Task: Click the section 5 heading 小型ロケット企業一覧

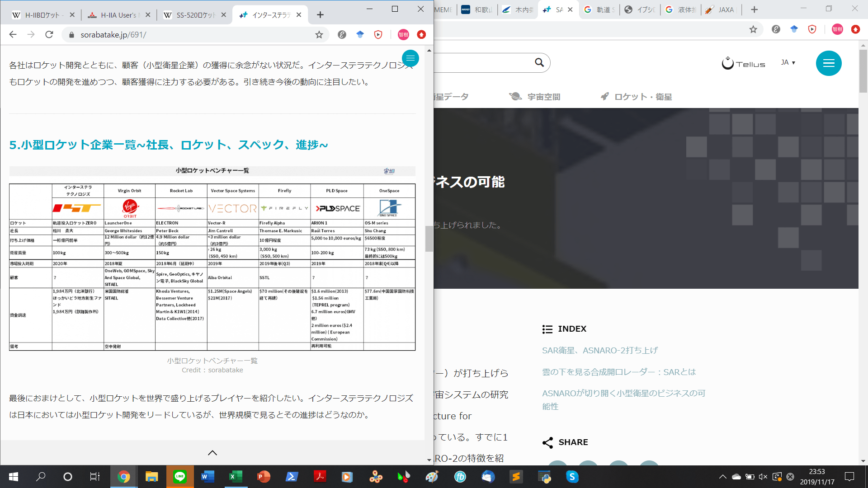Action: [x=169, y=145]
